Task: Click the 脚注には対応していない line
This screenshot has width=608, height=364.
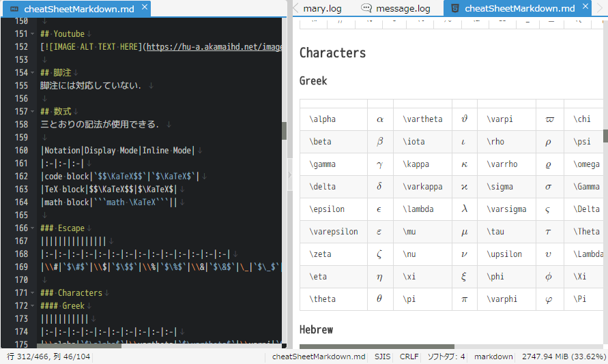Action: coord(91,86)
